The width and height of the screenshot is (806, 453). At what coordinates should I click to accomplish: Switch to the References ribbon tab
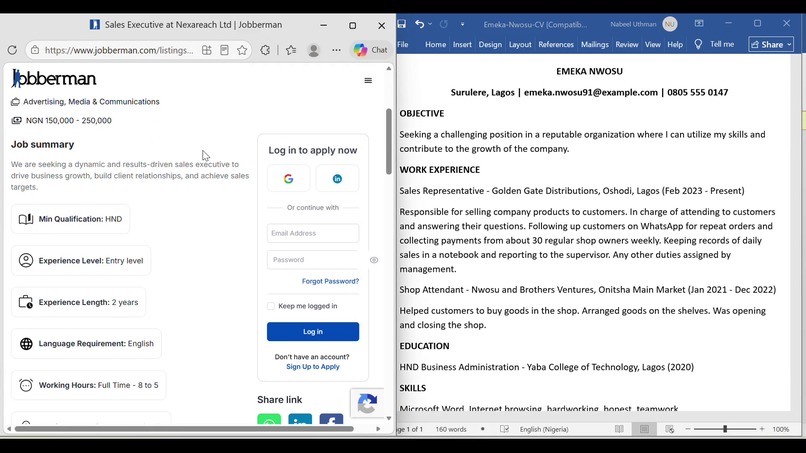pos(556,45)
